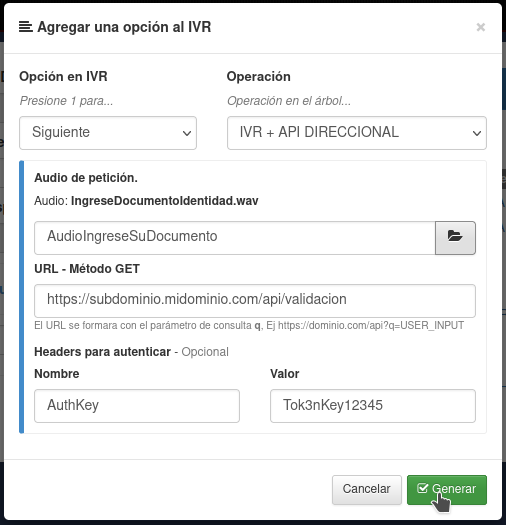Screen dimensions: 506x525
Task: Click the Audio de petición heading
Action: tap(86, 178)
